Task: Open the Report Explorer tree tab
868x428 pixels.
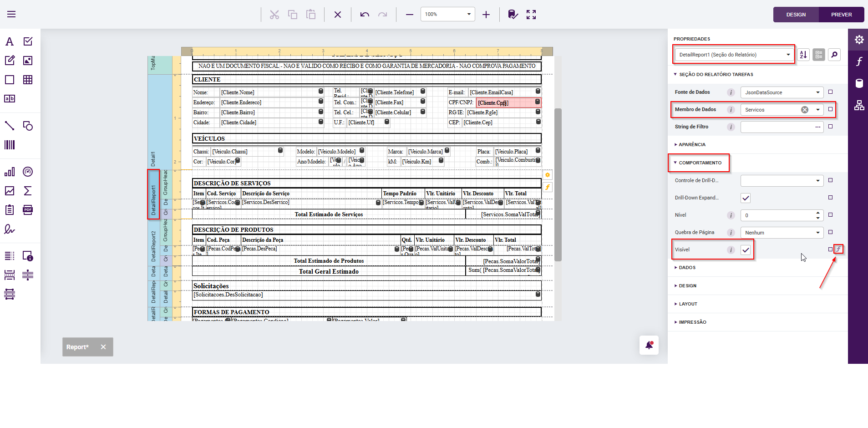Action: click(859, 105)
